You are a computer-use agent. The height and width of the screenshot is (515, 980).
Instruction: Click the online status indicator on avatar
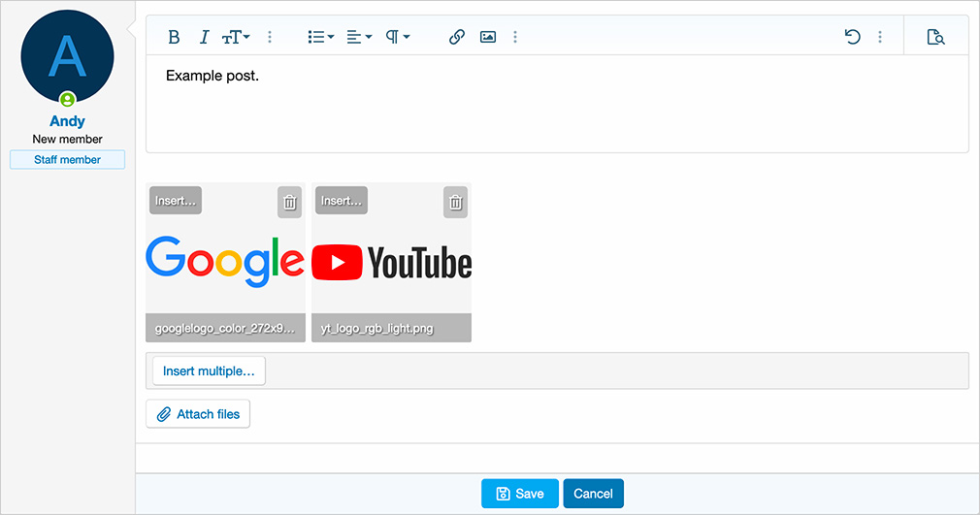(x=68, y=99)
